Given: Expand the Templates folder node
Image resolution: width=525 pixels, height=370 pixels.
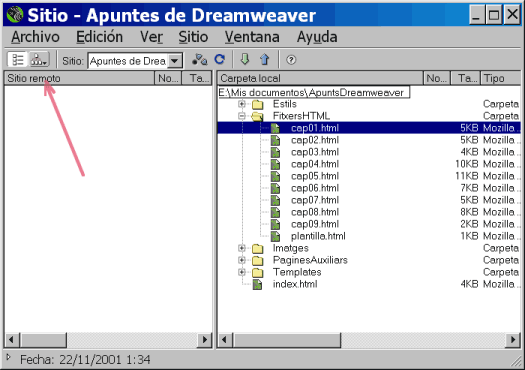Looking at the screenshot, I should point(242,272).
